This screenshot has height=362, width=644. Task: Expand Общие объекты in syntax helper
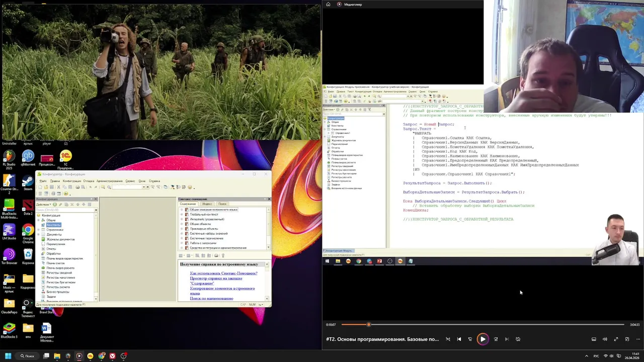pos(182,224)
